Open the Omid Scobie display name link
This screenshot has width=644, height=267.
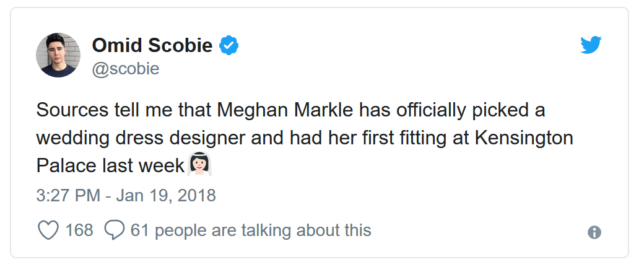pyautogui.click(x=152, y=45)
